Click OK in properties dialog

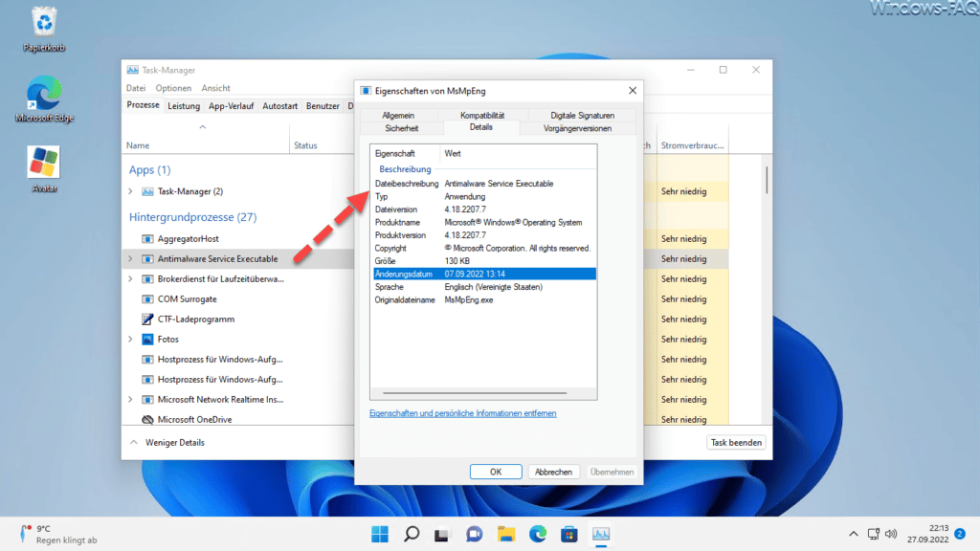pyautogui.click(x=496, y=472)
